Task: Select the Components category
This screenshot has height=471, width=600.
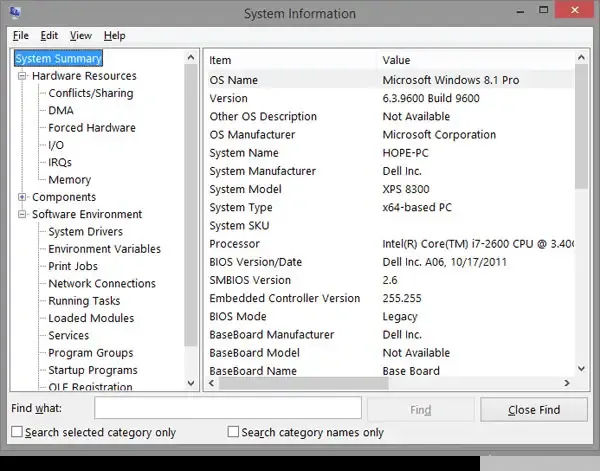Action: pyautogui.click(x=64, y=197)
